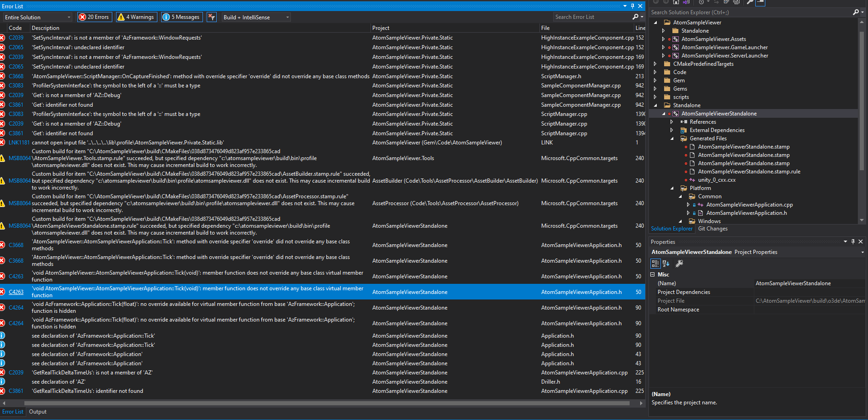Select Sync with Active Document in Solution Explorer

coord(717,2)
